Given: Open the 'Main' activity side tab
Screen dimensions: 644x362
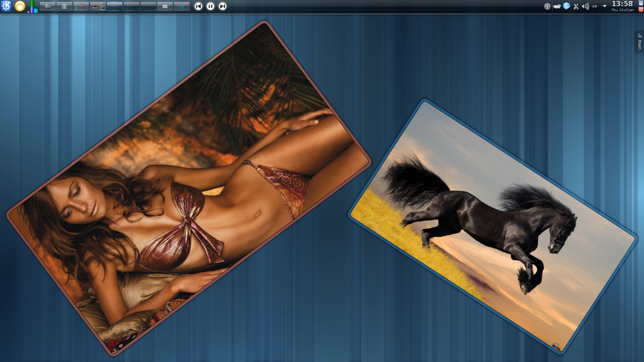Looking at the screenshot, I should coord(639,42).
